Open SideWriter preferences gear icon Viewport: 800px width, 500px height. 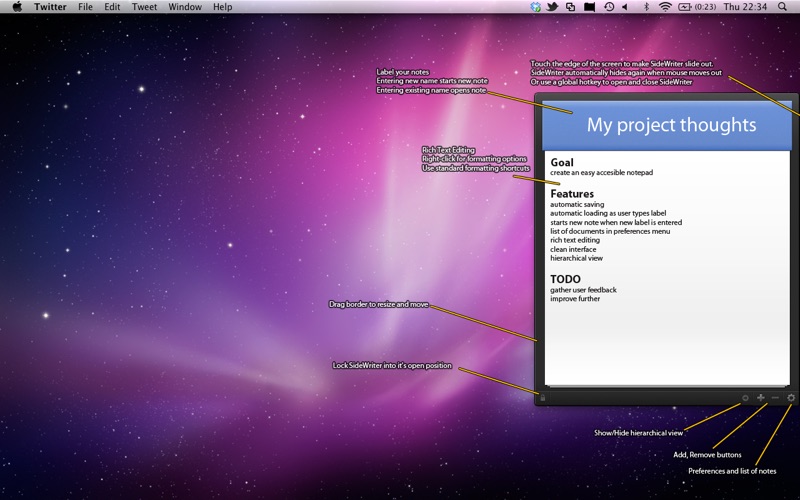pos(790,398)
